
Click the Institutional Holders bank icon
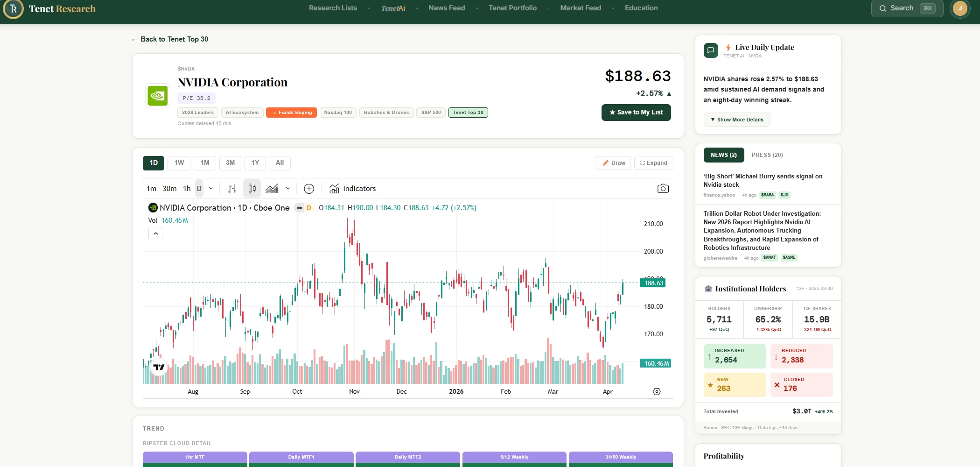708,289
